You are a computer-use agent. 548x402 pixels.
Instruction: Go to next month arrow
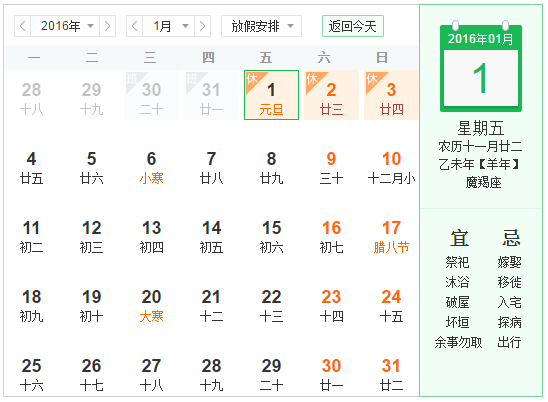[202, 26]
